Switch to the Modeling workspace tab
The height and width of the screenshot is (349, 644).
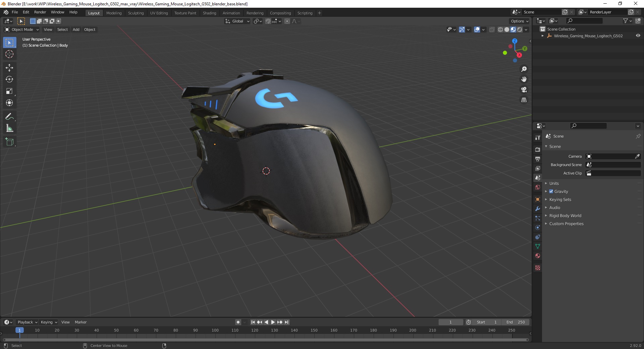coord(114,13)
